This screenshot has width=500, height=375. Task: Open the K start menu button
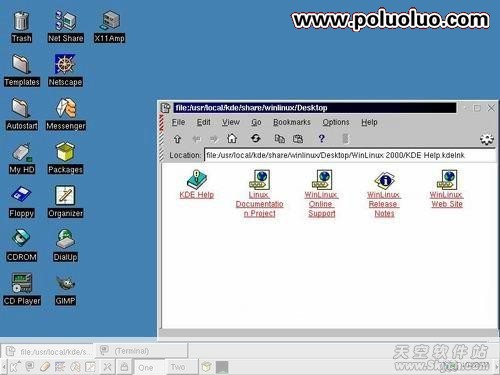14,367
